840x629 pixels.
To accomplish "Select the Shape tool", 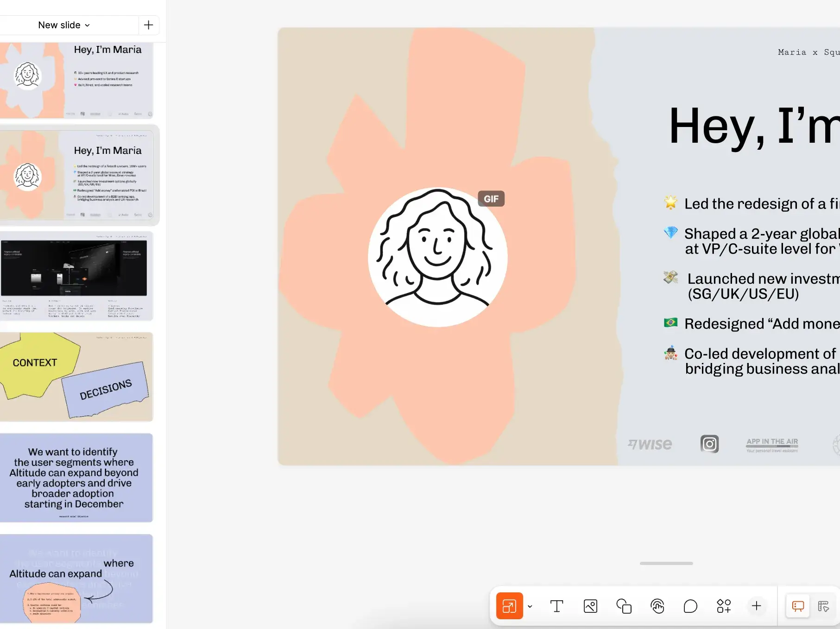I will tap(624, 606).
